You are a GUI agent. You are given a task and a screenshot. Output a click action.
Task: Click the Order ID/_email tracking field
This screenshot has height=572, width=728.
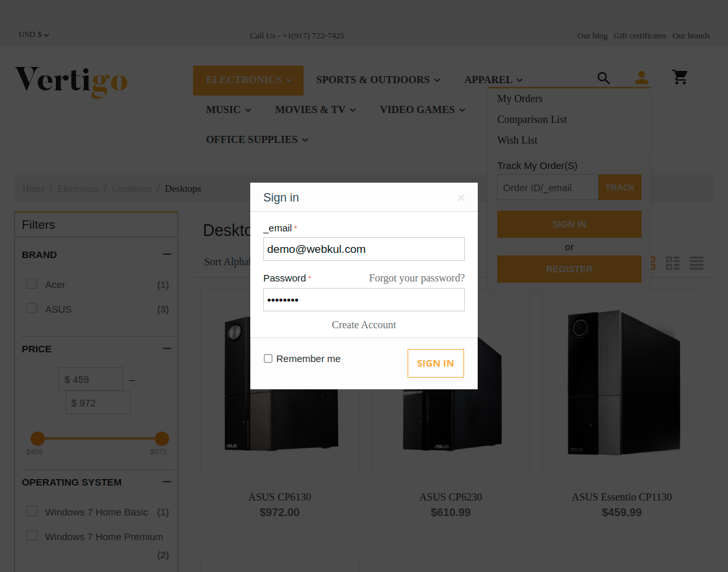coord(548,187)
